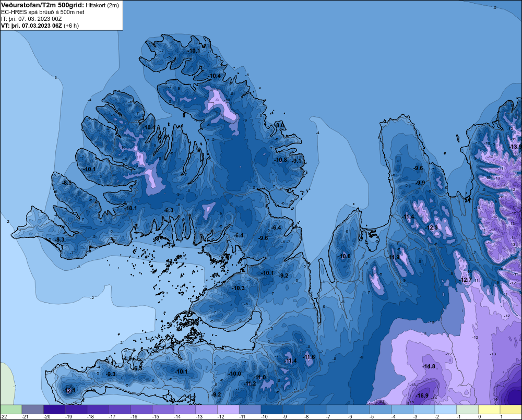This screenshot has width=522, height=420.
Task: Click the -11.6 temperature value
Action: [x=309, y=357]
